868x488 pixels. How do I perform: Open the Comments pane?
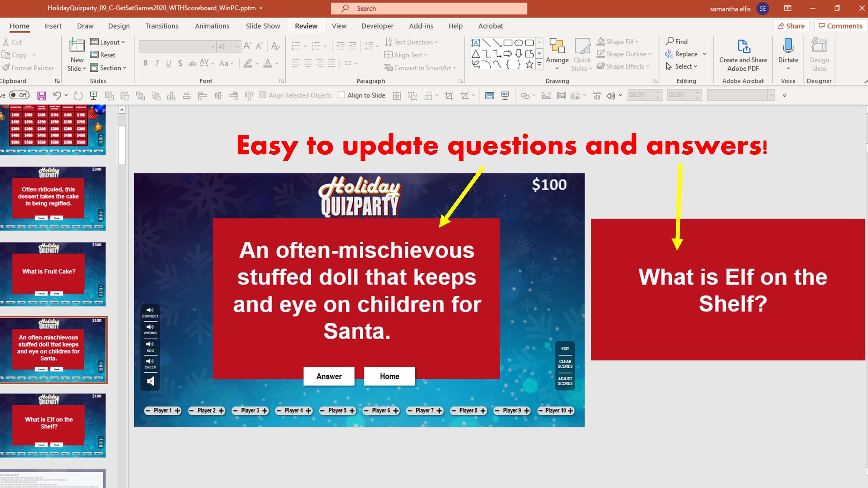(x=840, y=26)
